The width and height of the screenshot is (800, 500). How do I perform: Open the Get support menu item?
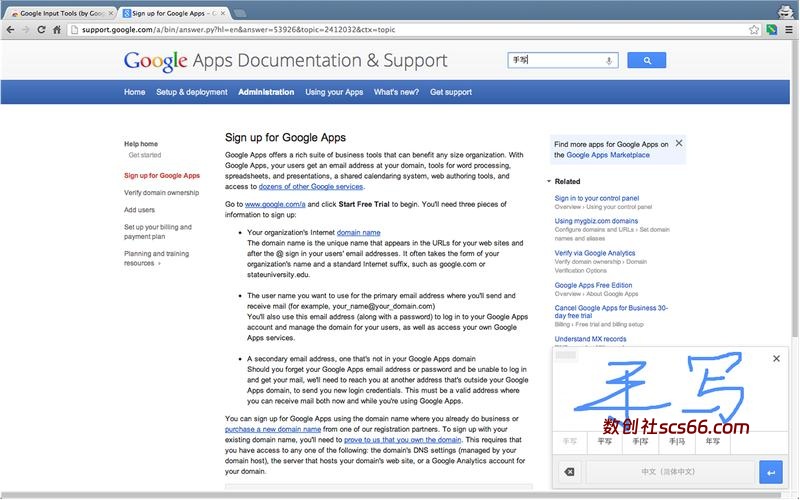coord(450,92)
